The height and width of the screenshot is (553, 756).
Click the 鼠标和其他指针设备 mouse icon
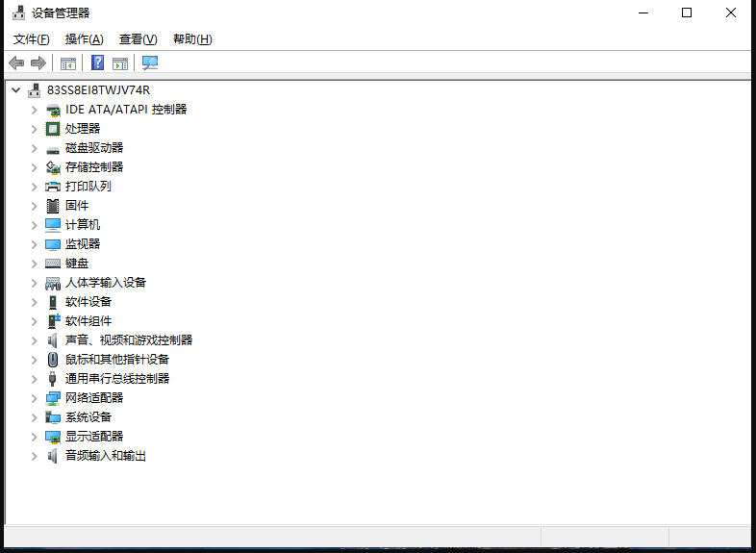click(53, 360)
